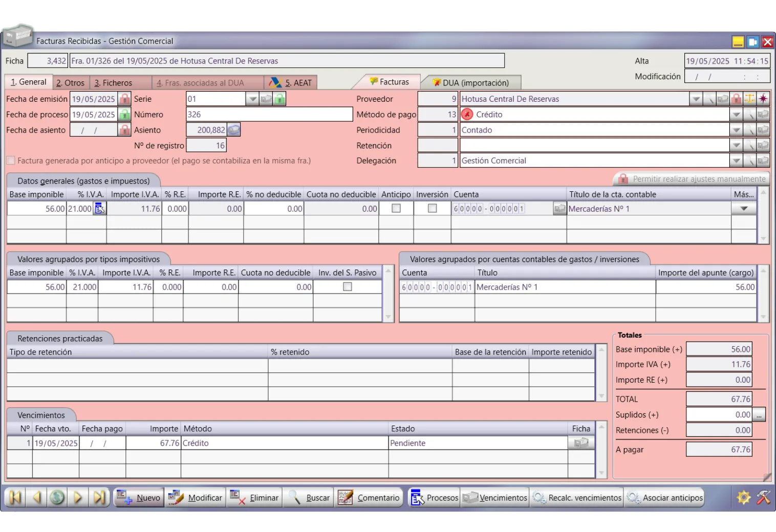The width and height of the screenshot is (776, 532).
Task: Click into the Número input field
Action: pyautogui.click(x=269, y=115)
